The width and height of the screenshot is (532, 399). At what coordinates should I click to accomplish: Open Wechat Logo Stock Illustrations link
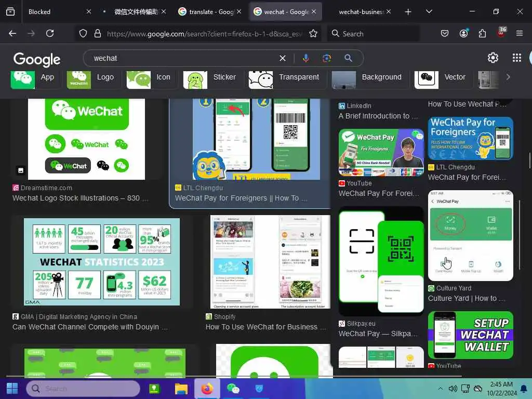click(x=81, y=198)
